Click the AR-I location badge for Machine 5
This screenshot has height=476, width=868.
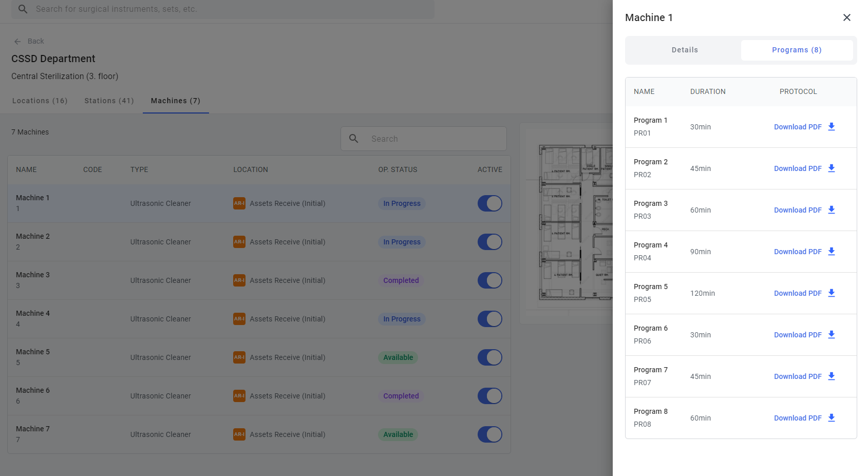click(x=239, y=357)
